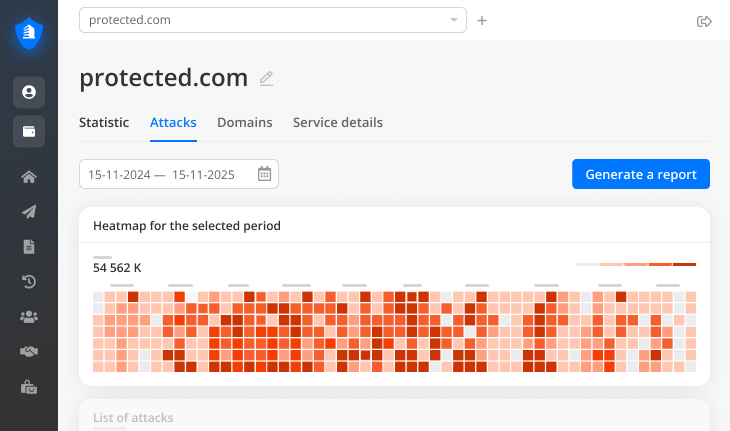
Task: Click the plus icon to add a service
Action: click(x=482, y=20)
